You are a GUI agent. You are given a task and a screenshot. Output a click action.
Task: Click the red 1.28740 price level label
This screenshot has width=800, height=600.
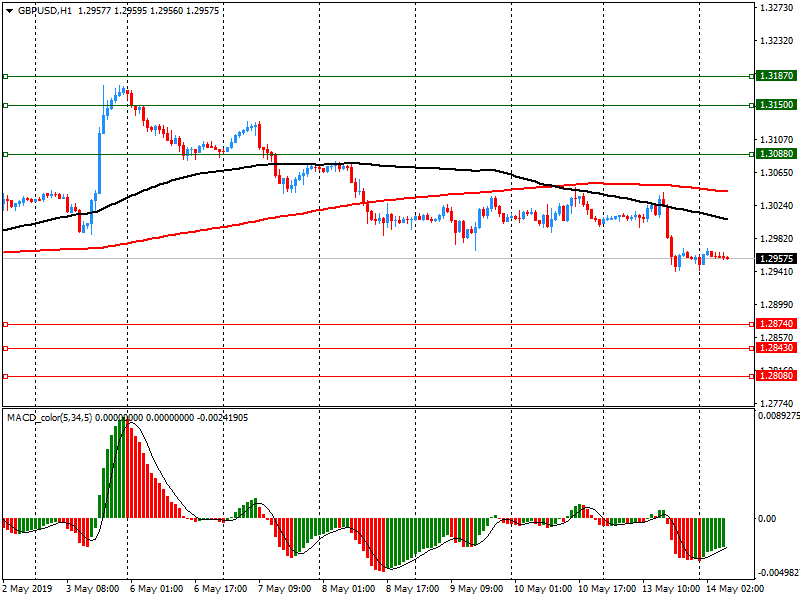tap(776, 324)
